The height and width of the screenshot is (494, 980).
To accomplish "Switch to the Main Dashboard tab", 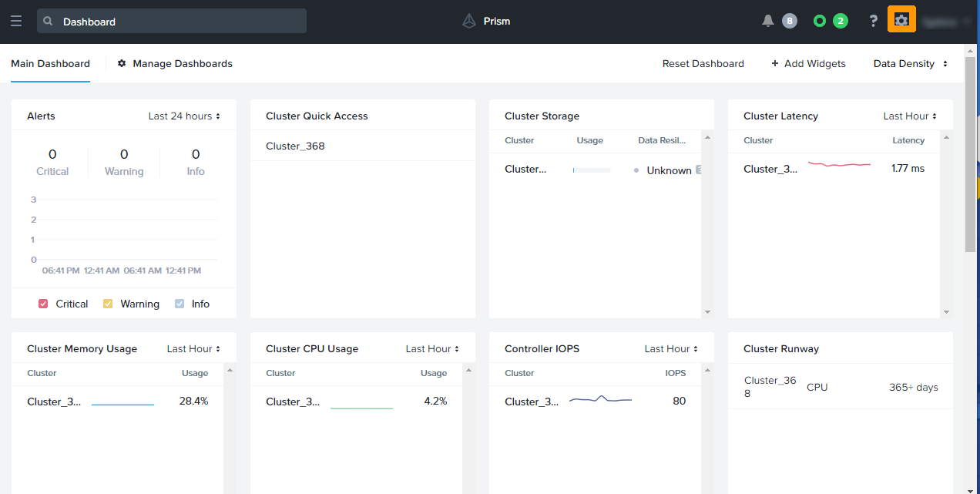I will click(50, 63).
